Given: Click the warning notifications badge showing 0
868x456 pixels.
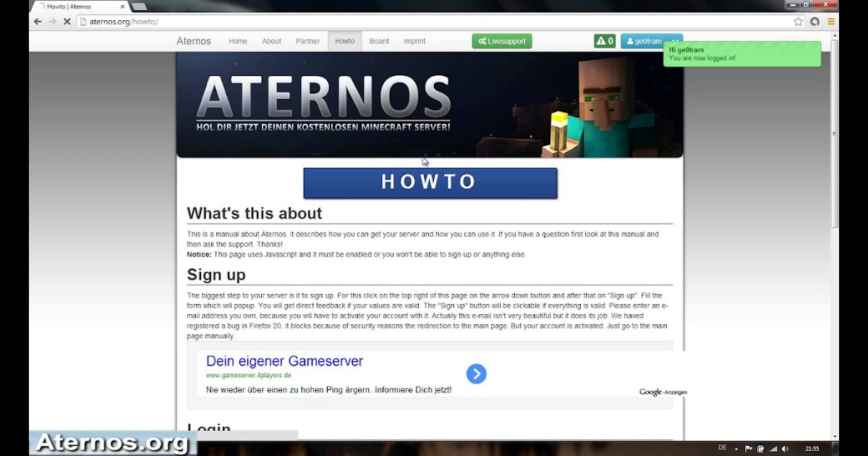Looking at the screenshot, I should click(x=605, y=41).
